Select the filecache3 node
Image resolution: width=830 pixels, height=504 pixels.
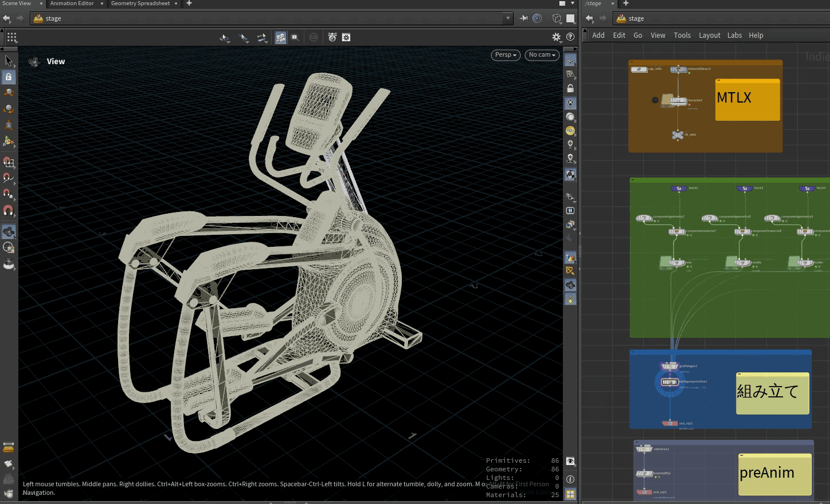(679, 101)
